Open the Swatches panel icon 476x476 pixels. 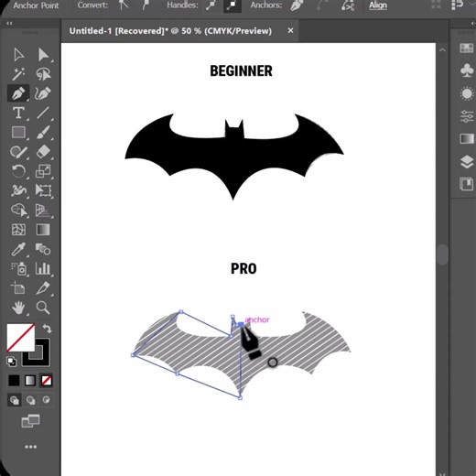pos(467,49)
